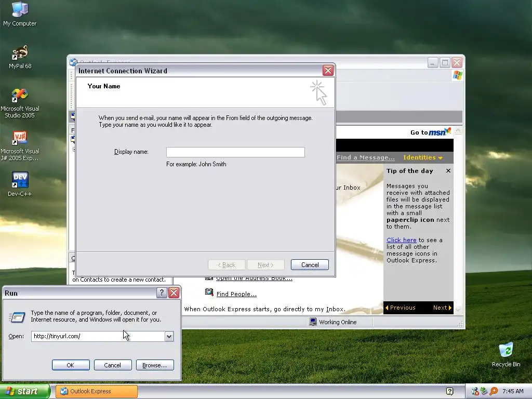Click the Working Online status icon
Image resolution: width=532 pixels, height=399 pixels.
[313, 322]
